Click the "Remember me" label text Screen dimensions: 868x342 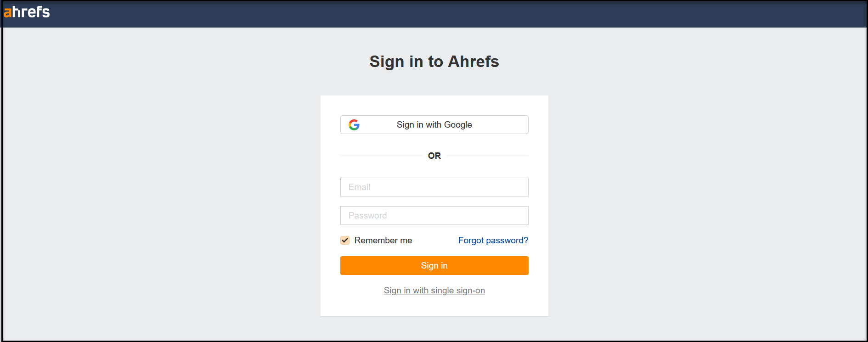pyautogui.click(x=383, y=241)
